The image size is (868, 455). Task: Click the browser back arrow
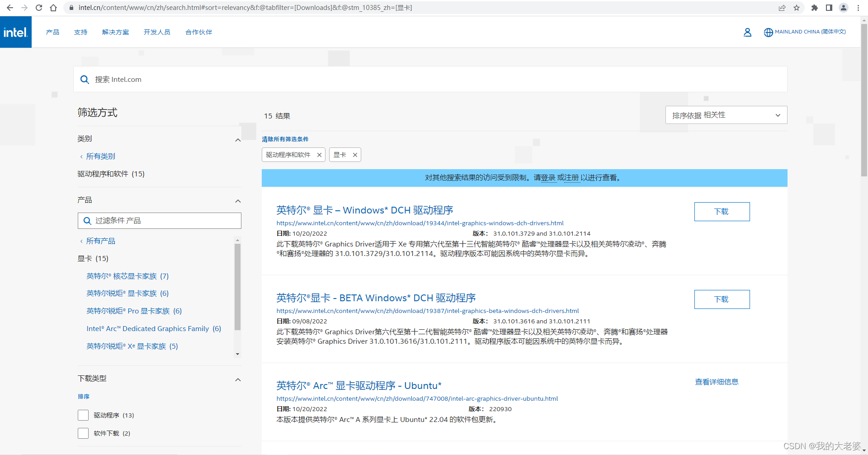point(10,8)
